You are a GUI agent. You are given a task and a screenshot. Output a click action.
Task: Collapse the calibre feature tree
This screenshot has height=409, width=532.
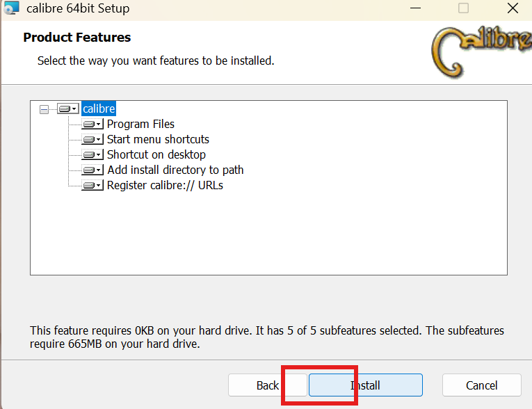(x=44, y=109)
